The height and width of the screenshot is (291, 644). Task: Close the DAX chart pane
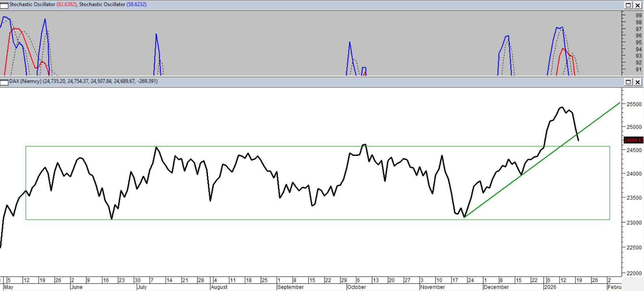coord(637,82)
